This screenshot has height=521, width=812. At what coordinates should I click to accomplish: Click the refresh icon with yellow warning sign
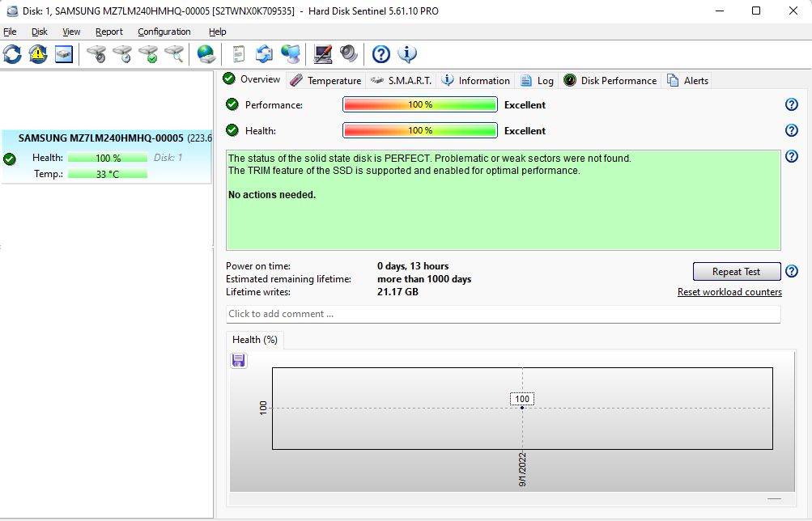click(38, 54)
